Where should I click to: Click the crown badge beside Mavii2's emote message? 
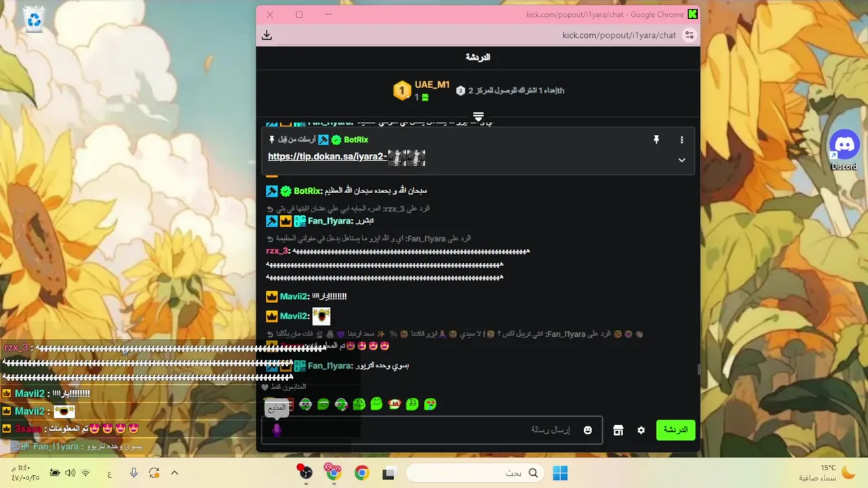pos(271,316)
